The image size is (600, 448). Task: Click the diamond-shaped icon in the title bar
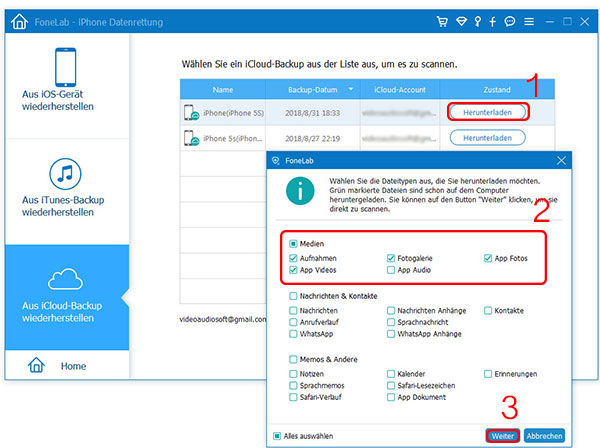click(461, 21)
